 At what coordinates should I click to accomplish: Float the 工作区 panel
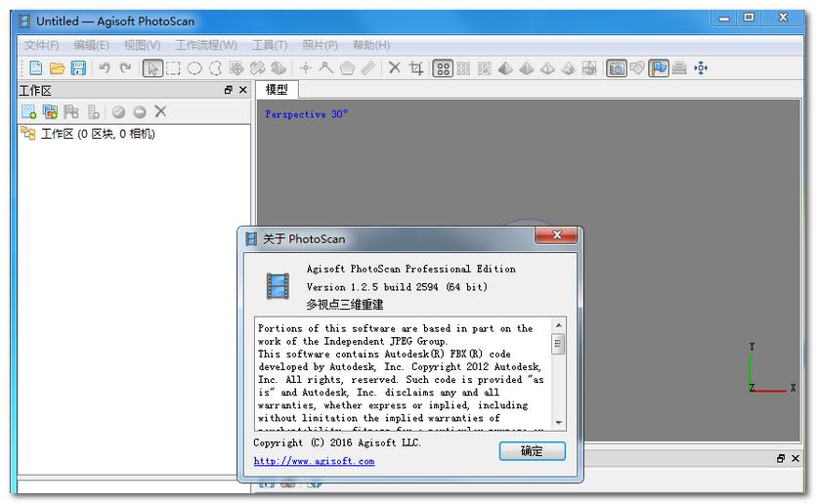[x=229, y=90]
